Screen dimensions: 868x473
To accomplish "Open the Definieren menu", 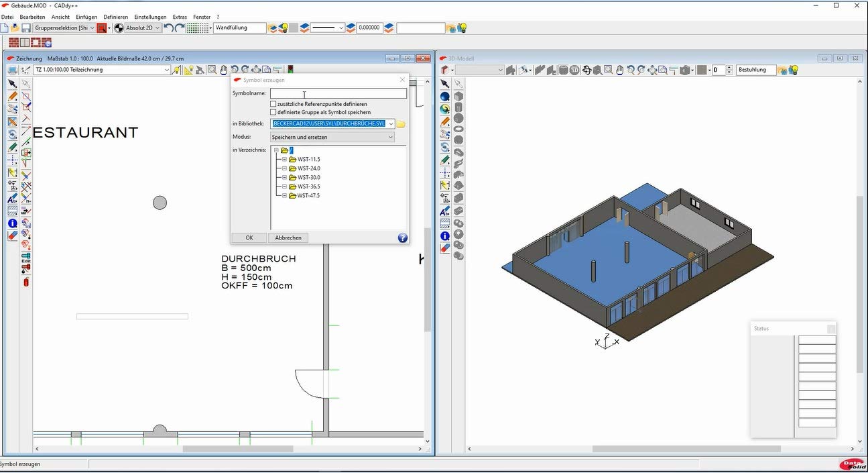I will click(x=115, y=17).
